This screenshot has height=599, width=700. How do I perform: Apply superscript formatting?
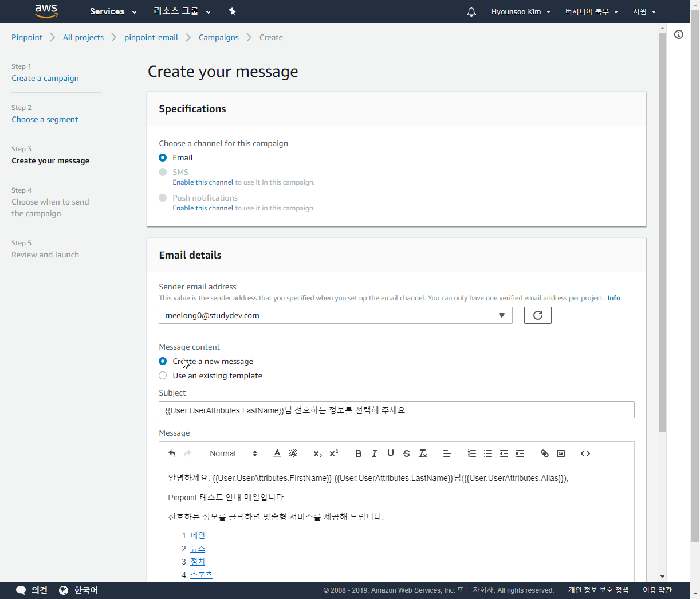point(333,453)
